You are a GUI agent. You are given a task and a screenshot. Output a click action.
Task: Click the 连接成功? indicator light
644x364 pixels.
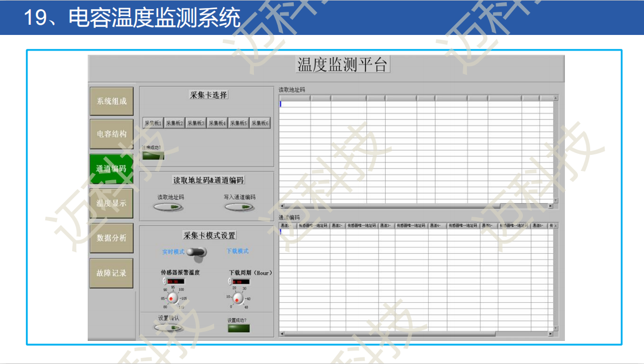point(153,155)
